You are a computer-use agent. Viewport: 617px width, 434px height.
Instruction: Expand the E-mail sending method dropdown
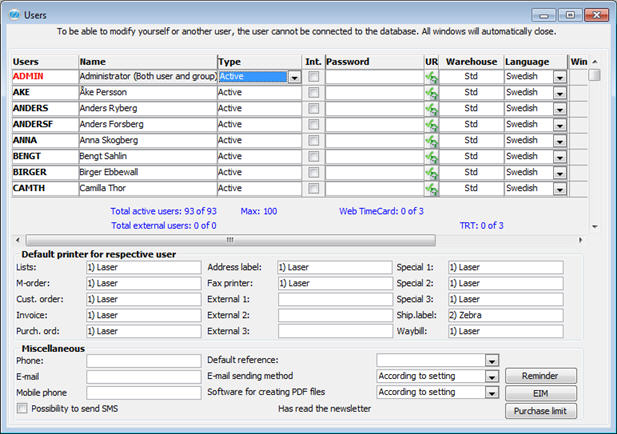point(491,377)
